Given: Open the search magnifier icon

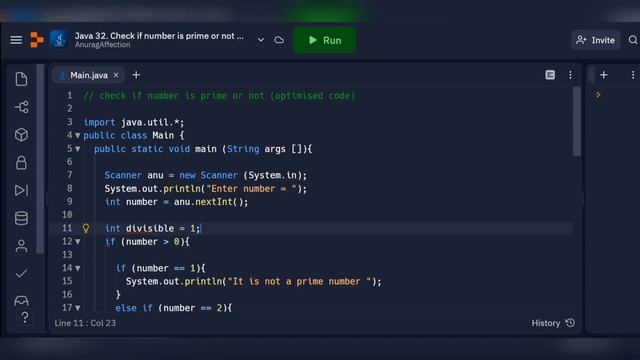Looking at the screenshot, I should coord(633,40).
